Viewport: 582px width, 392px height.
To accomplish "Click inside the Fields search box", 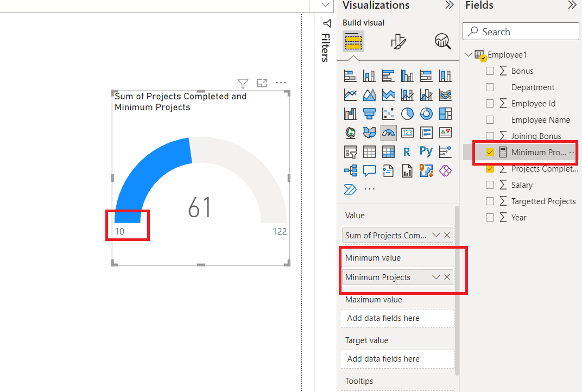I will (x=520, y=31).
